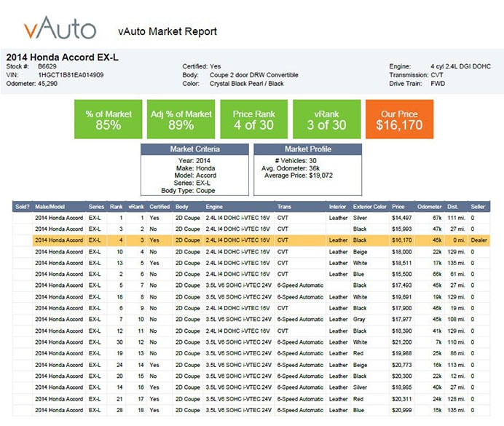This screenshot has width=504, height=426.
Task: Click the 'Market Criteria' panel header
Action: (194, 149)
